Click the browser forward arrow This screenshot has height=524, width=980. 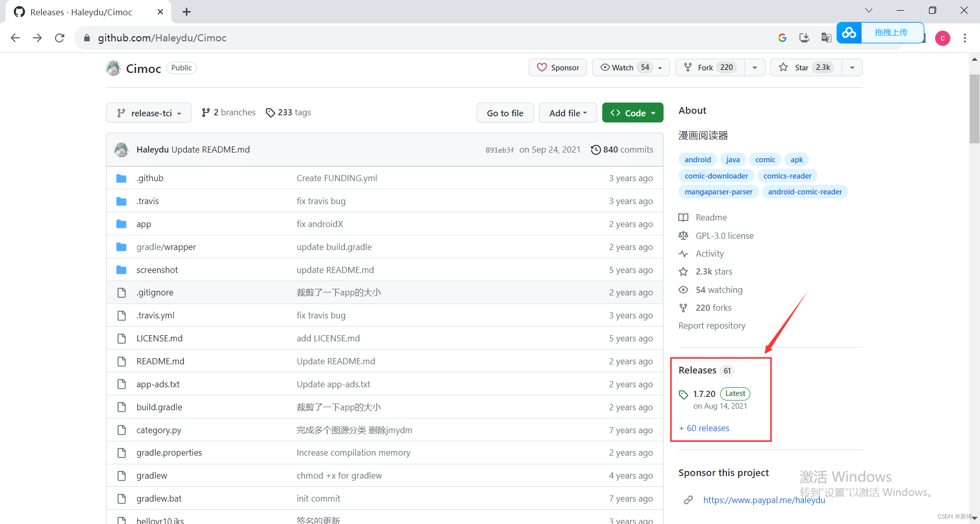pyautogui.click(x=37, y=38)
